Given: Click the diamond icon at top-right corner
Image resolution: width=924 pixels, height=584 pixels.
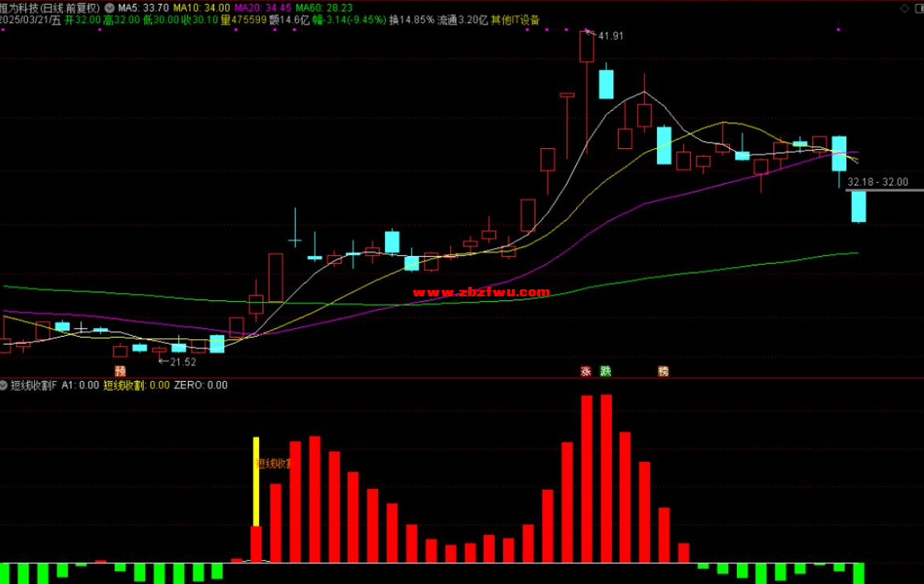Looking at the screenshot, I should click(904, 8).
